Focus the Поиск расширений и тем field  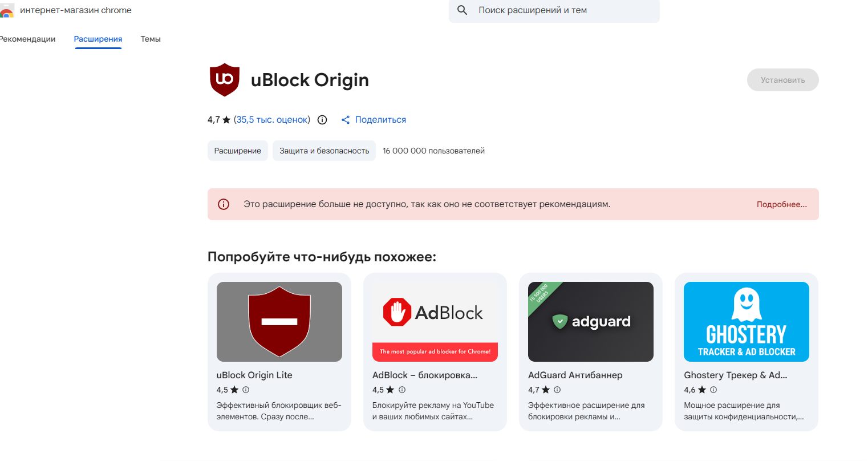click(565, 10)
